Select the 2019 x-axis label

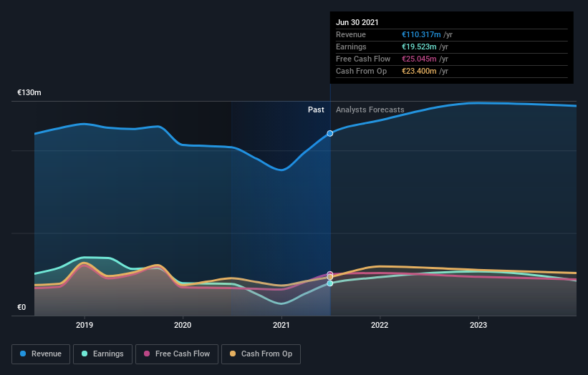tap(85, 325)
